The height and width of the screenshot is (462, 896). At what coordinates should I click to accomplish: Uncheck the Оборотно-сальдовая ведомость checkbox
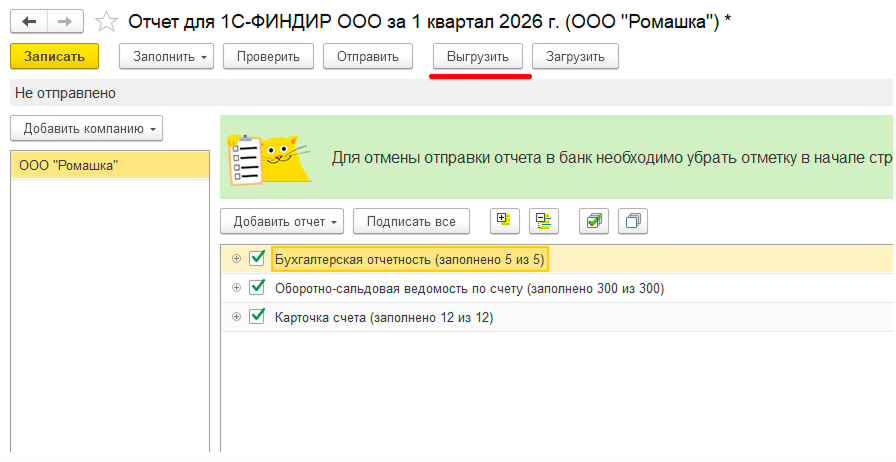click(x=257, y=287)
